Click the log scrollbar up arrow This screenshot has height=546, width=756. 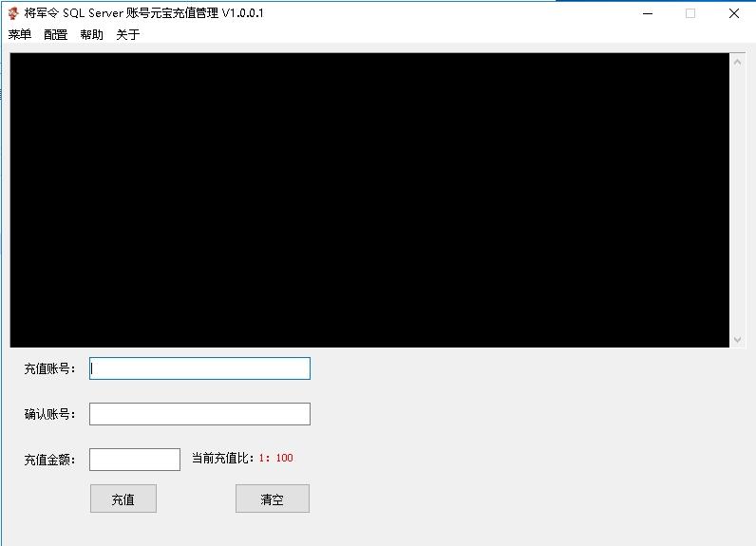[737, 62]
